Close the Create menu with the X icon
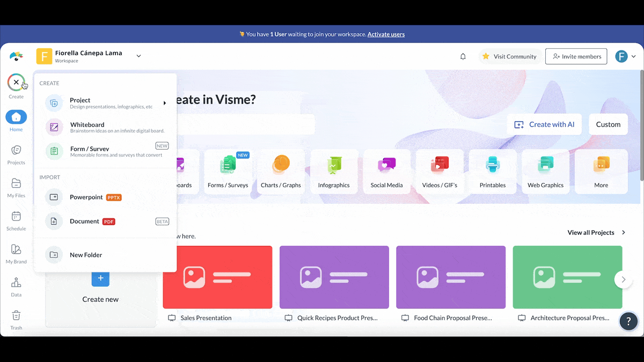This screenshot has width=644, height=362. point(16,83)
